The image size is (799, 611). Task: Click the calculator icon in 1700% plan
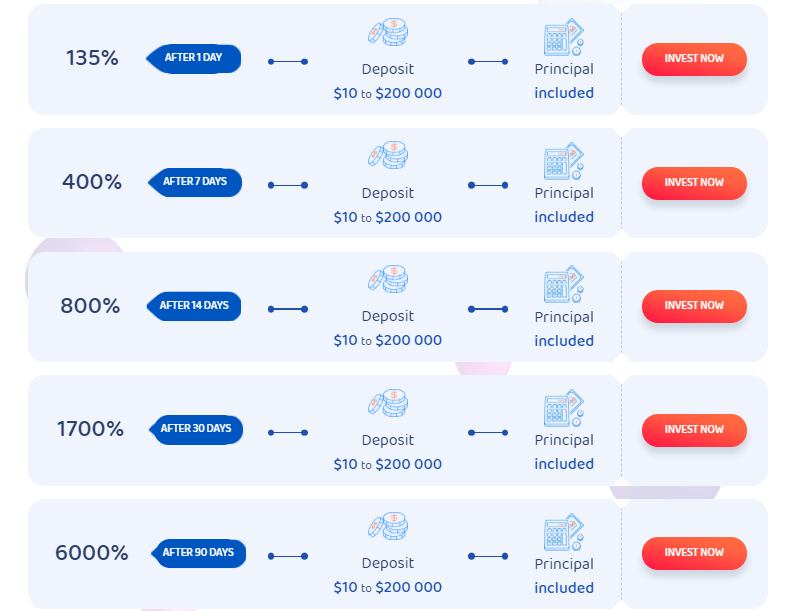[x=564, y=408]
